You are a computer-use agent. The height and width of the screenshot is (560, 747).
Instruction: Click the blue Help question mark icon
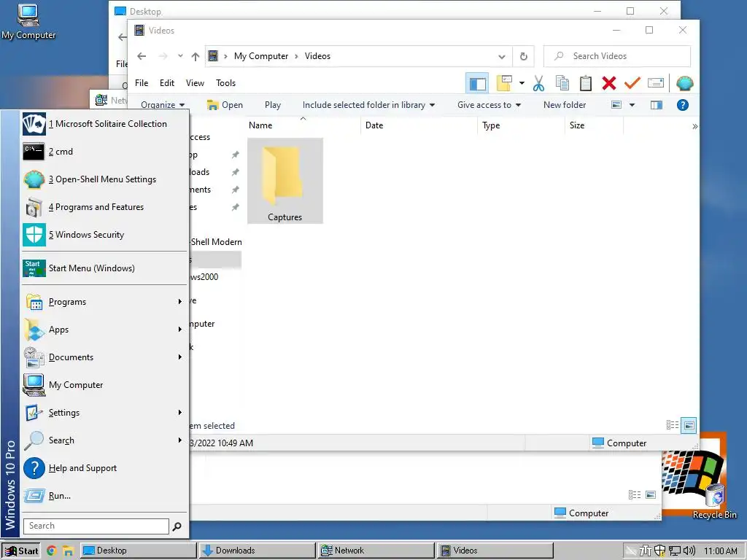click(682, 105)
